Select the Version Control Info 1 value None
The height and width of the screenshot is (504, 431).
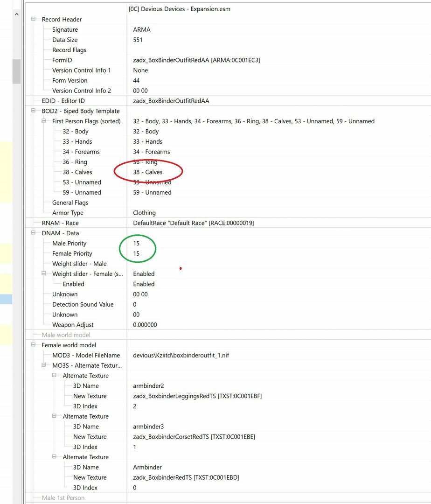[140, 70]
